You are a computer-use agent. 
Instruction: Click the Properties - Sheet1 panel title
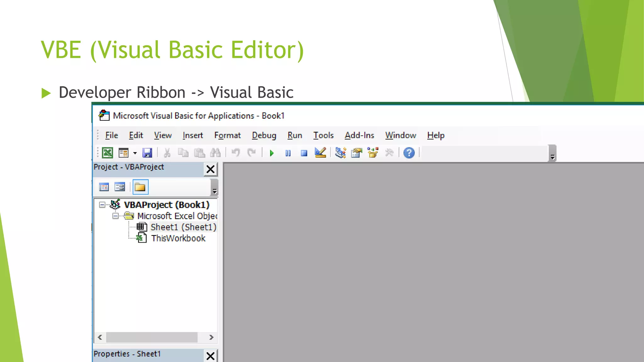coord(127,354)
